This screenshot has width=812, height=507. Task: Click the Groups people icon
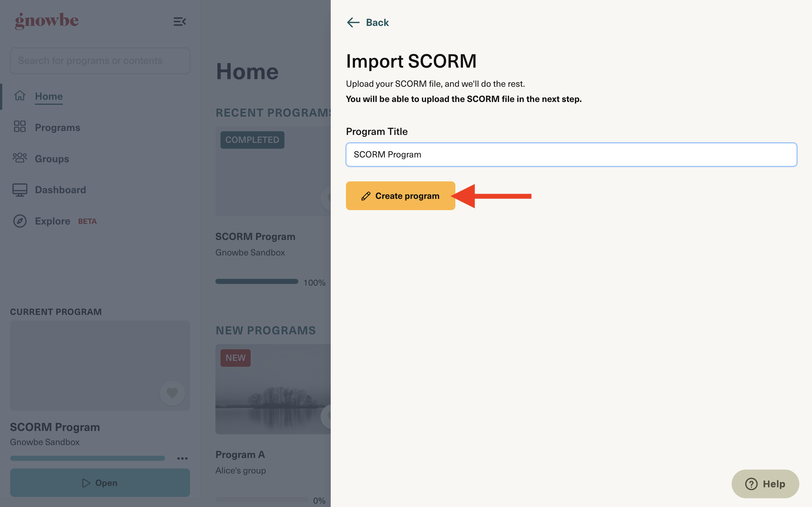(x=20, y=158)
